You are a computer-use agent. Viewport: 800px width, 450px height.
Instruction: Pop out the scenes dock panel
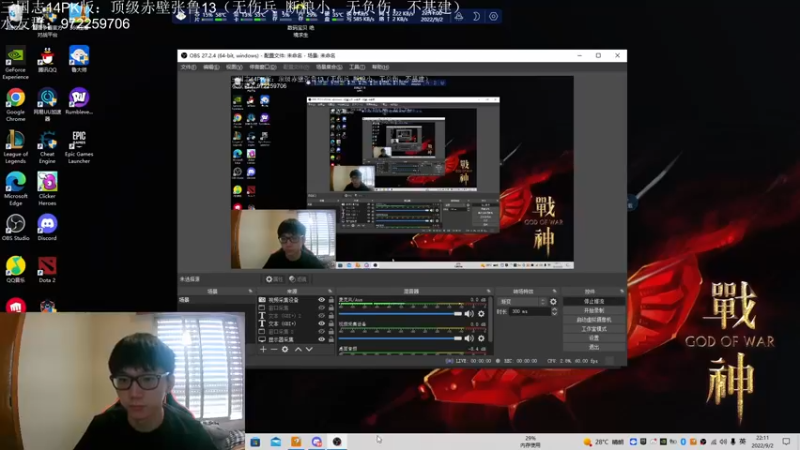[251, 291]
